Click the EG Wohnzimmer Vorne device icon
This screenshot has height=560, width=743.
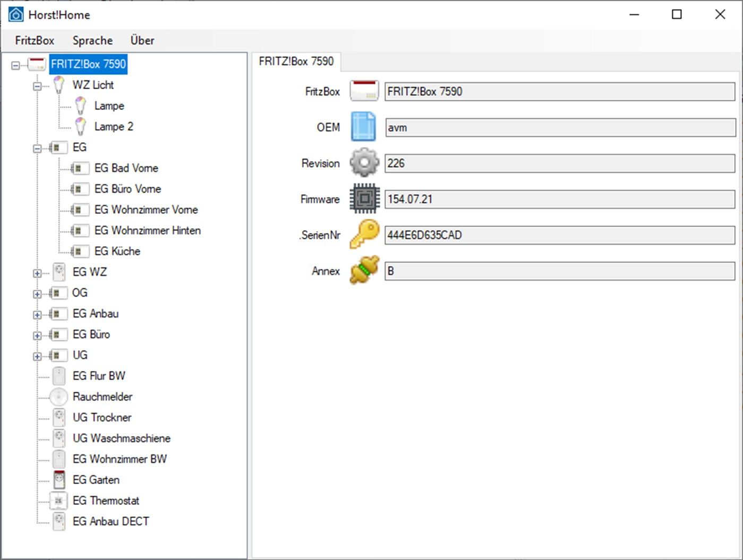coord(80,210)
